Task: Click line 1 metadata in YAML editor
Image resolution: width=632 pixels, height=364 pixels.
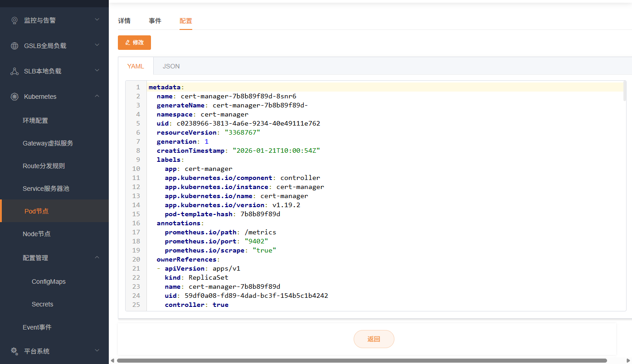Action: pos(165,87)
